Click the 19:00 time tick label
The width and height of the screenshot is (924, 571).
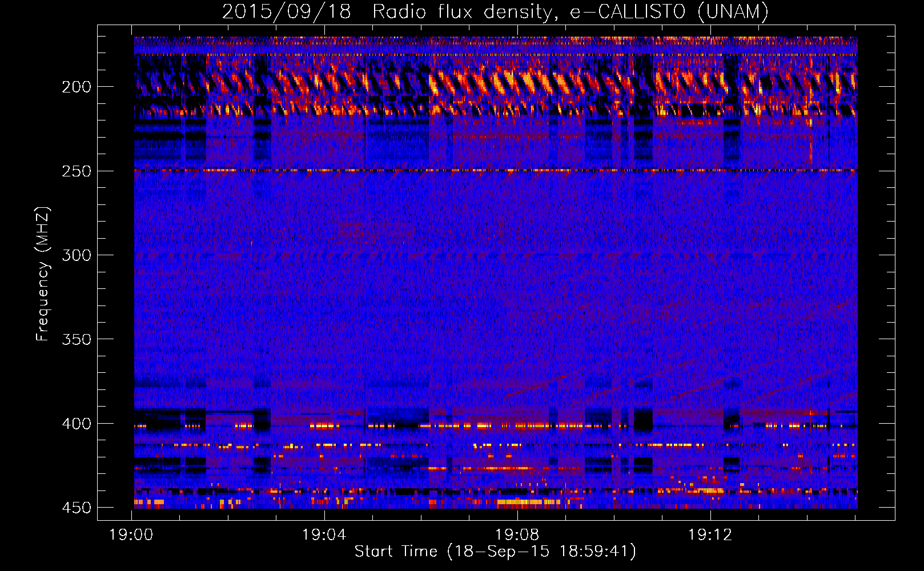pos(131,535)
